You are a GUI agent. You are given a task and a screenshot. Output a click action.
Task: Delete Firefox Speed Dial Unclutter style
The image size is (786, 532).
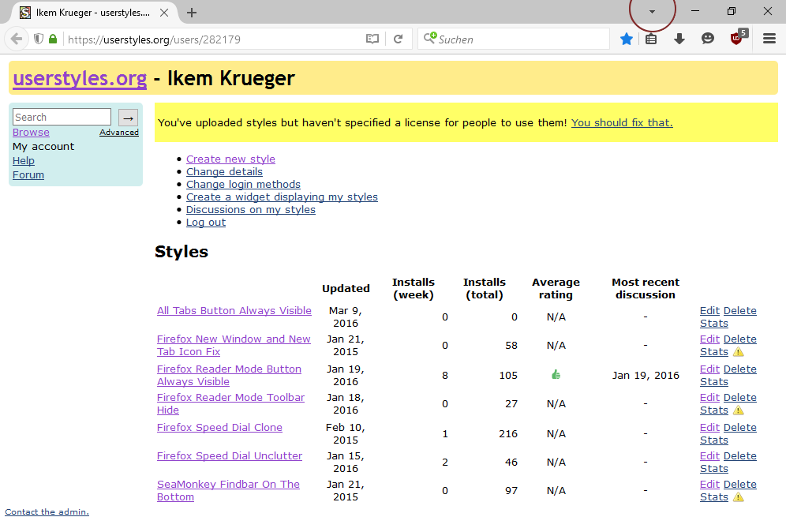(740, 456)
